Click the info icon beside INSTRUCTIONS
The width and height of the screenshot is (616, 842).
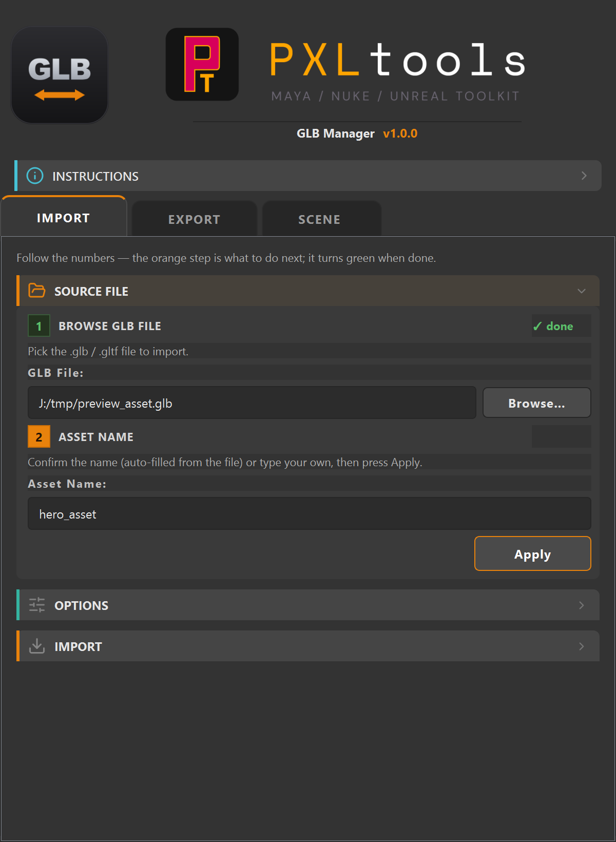pyautogui.click(x=35, y=176)
